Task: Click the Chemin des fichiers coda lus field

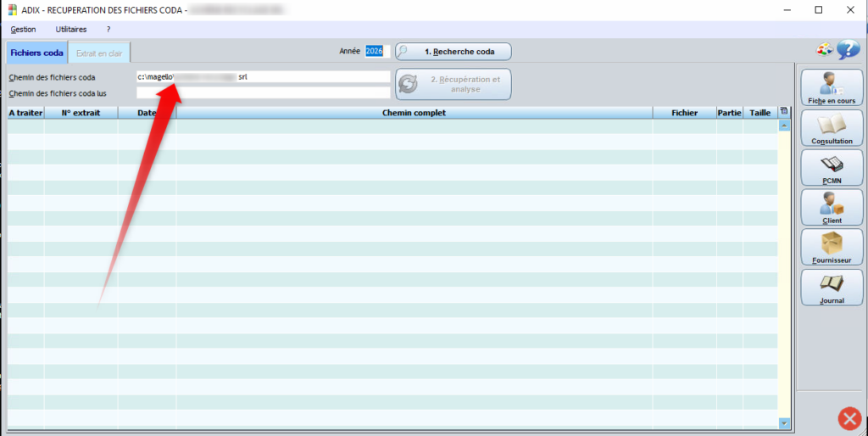Action: 263,93
